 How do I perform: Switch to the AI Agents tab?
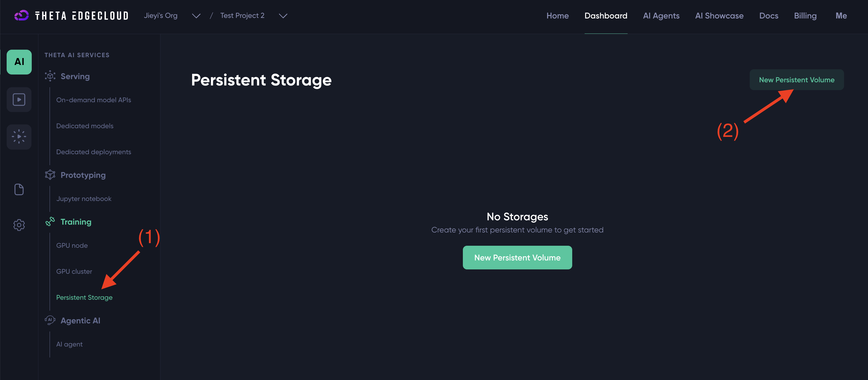(x=661, y=16)
